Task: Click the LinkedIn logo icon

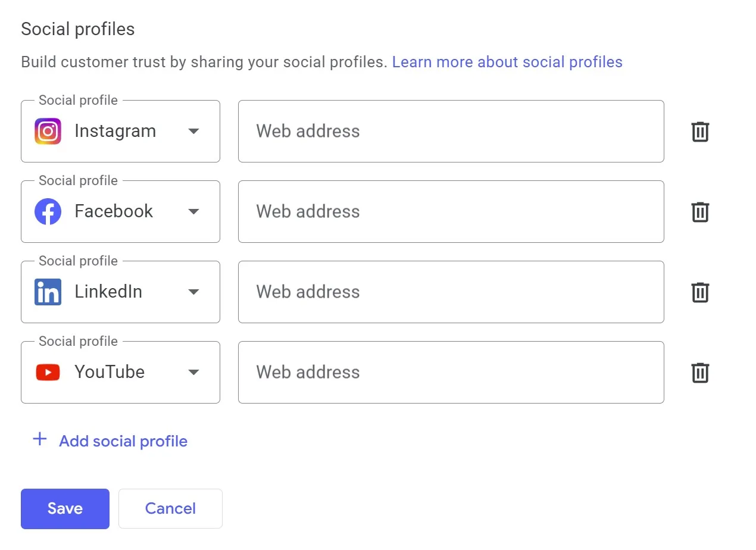Action: point(48,292)
